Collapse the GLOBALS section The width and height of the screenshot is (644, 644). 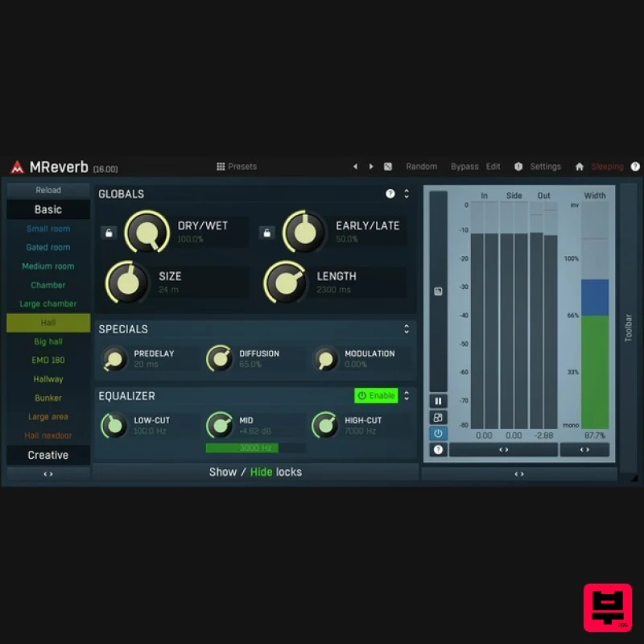407,193
